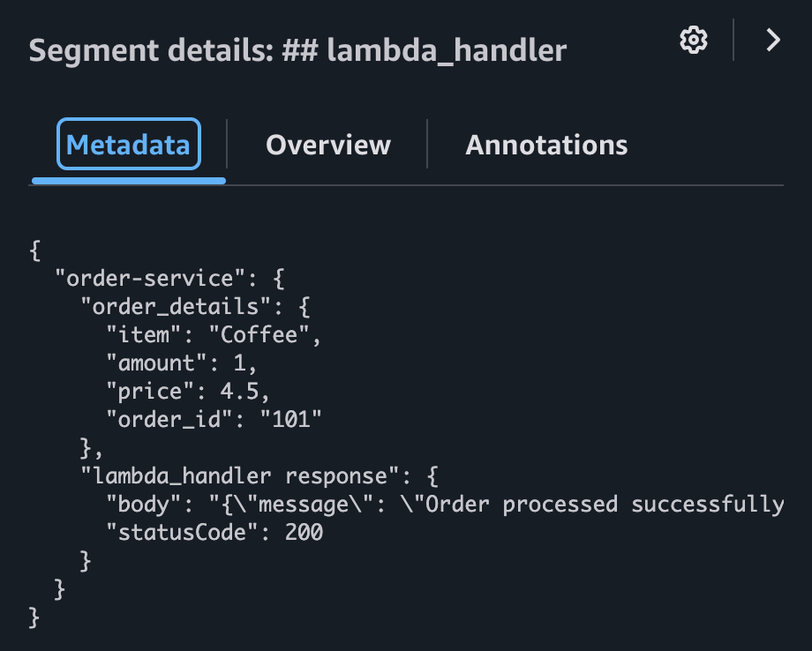Collapse the segment details panel with chevron

pyautogui.click(x=773, y=40)
